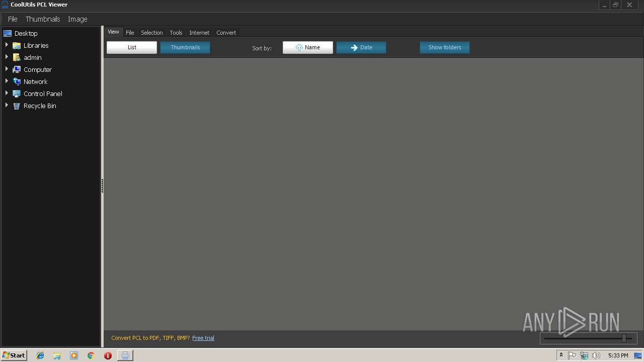This screenshot has height=362, width=644.
Task: Switch to the File ribbon tab
Action: click(x=130, y=33)
